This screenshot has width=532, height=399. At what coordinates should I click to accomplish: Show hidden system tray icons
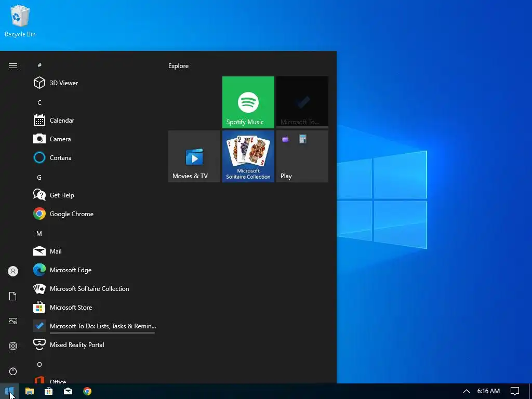pos(467,391)
